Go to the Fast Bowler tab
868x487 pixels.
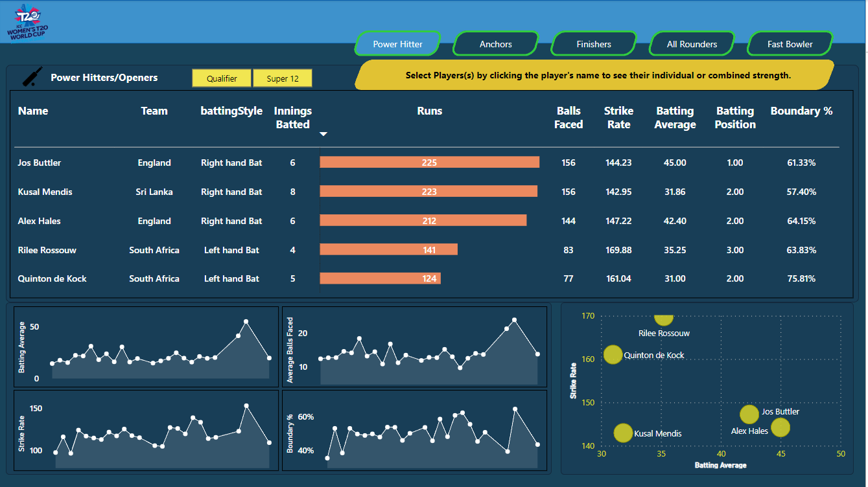click(x=790, y=44)
